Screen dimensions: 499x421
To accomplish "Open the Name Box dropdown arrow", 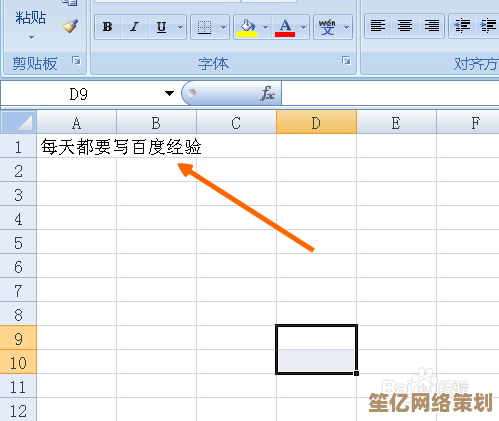I will (169, 94).
